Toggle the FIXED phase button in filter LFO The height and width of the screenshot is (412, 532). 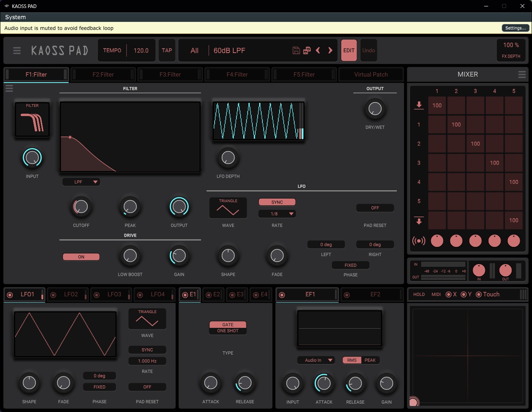pyautogui.click(x=351, y=265)
